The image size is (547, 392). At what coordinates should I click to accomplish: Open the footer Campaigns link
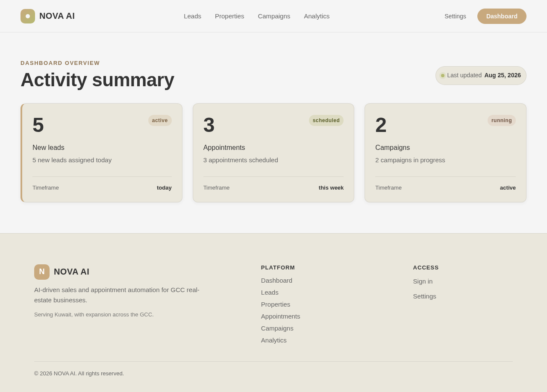point(277,328)
